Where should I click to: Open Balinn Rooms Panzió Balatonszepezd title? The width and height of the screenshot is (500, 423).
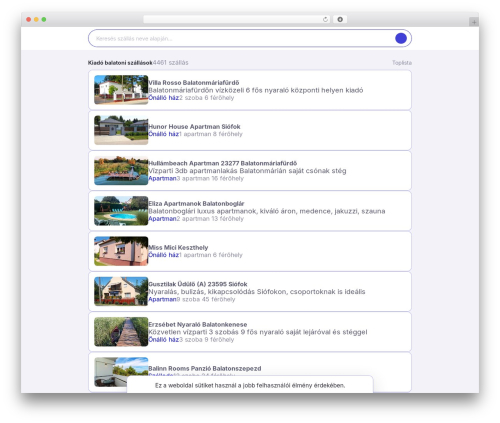(x=205, y=368)
